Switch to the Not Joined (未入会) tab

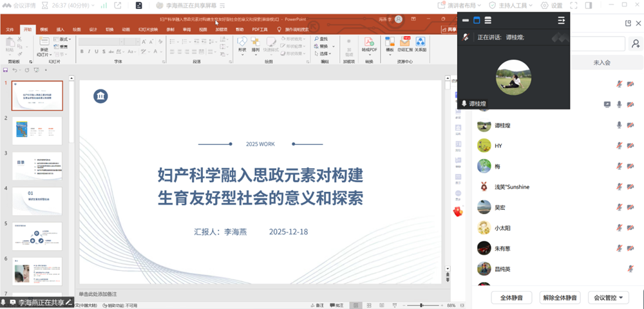click(x=601, y=63)
